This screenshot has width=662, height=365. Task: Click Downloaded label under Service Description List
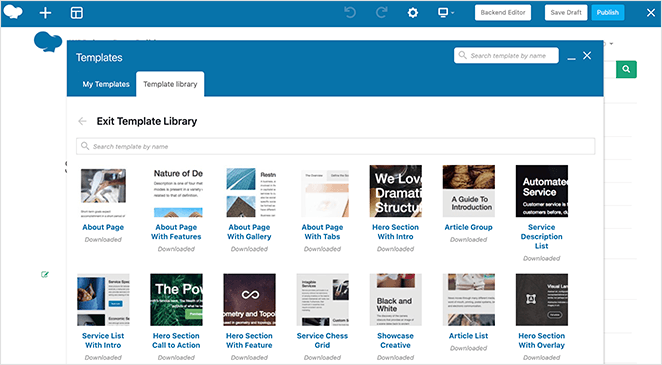click(x=542, y=258)
